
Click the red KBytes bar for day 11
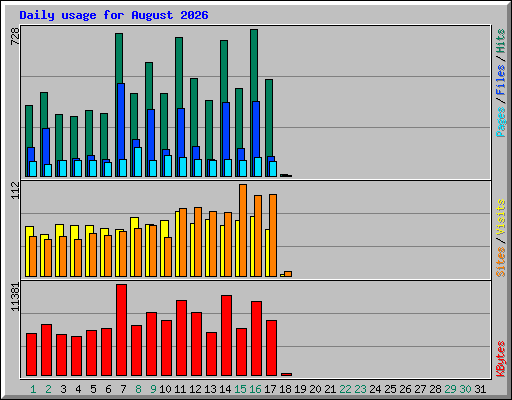[181, 338]
